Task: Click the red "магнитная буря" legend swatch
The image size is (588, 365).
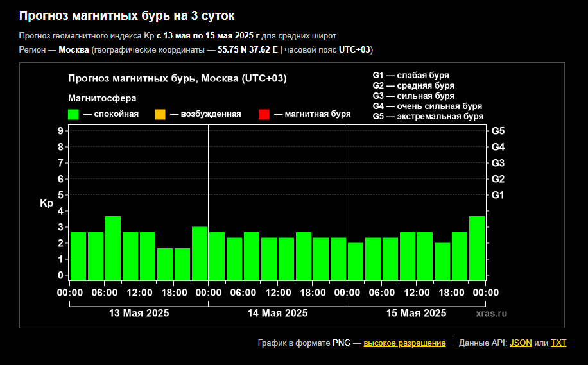Action: click(264, 114)
